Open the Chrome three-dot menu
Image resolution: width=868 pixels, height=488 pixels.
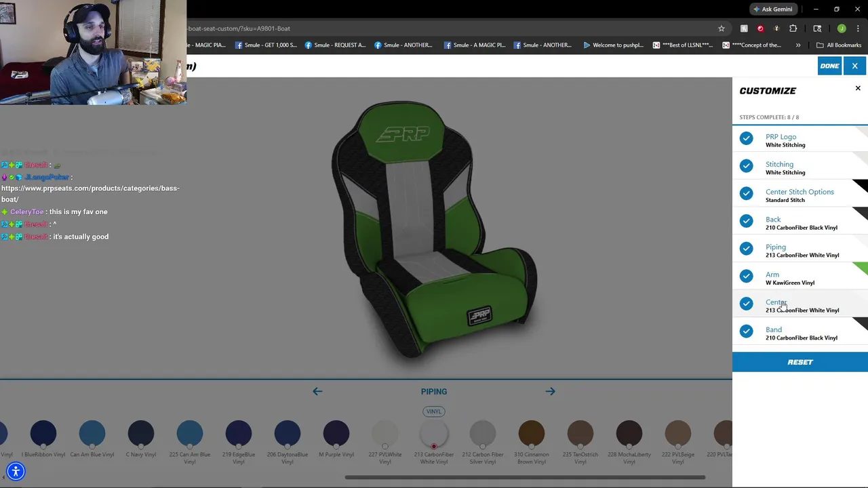pos(858,28)
